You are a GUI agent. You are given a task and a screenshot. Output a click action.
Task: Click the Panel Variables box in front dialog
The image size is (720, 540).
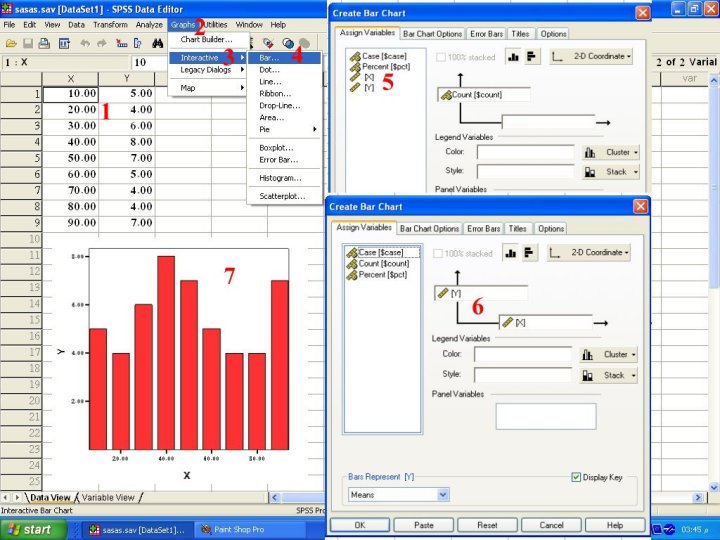[546, 416]
